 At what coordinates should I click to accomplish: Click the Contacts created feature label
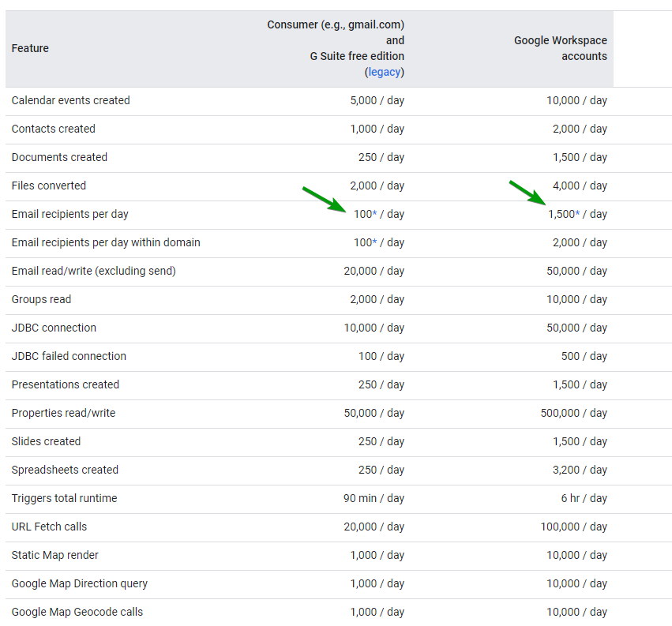(x=53, y=129)
